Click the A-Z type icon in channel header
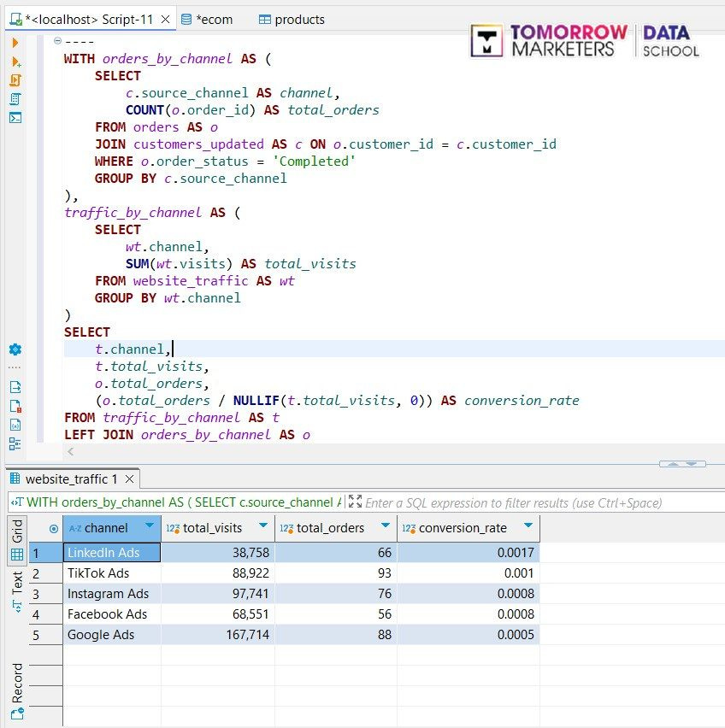 point(75,528)
